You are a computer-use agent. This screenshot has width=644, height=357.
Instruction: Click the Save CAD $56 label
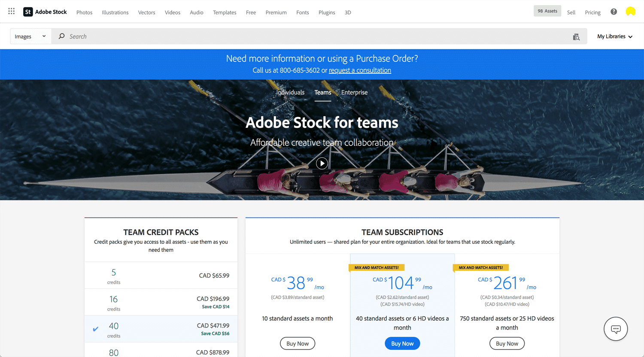coord(215,333)
